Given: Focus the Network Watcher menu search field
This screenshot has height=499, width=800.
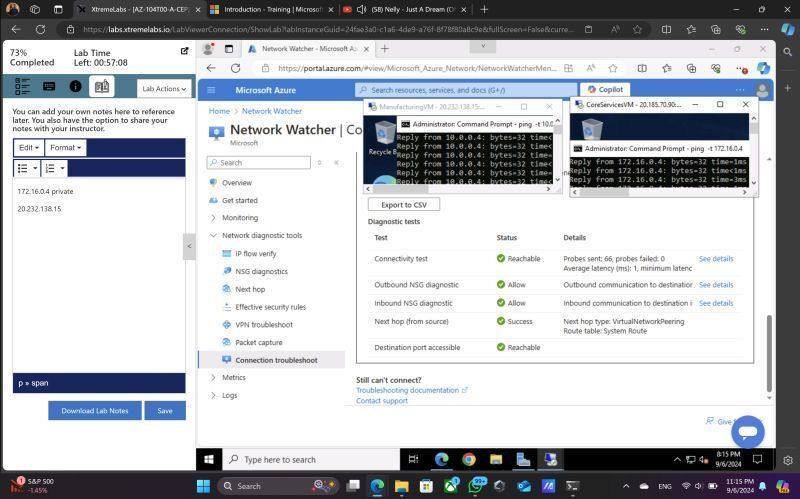Looking at the screenshot, I should (259, 162).
